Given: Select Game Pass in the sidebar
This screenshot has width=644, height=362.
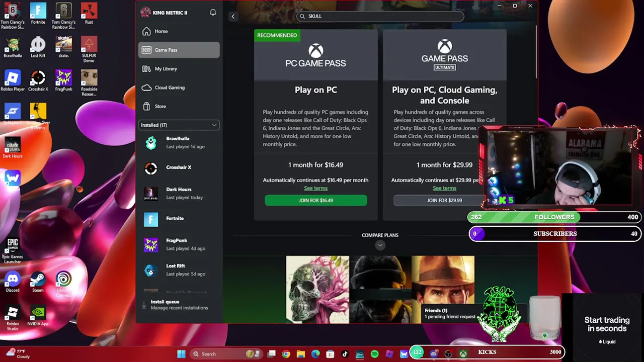Looking at the screenshot, I should 179,50.
